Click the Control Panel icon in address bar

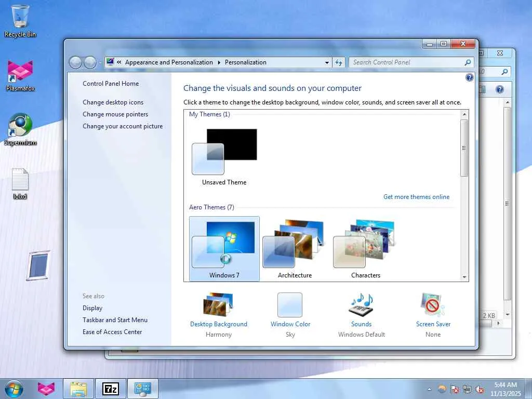coord(110,62)
